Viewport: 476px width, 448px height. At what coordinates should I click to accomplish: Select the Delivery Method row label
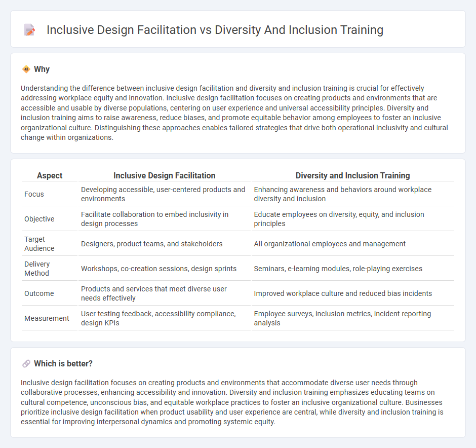coord(37,269)
